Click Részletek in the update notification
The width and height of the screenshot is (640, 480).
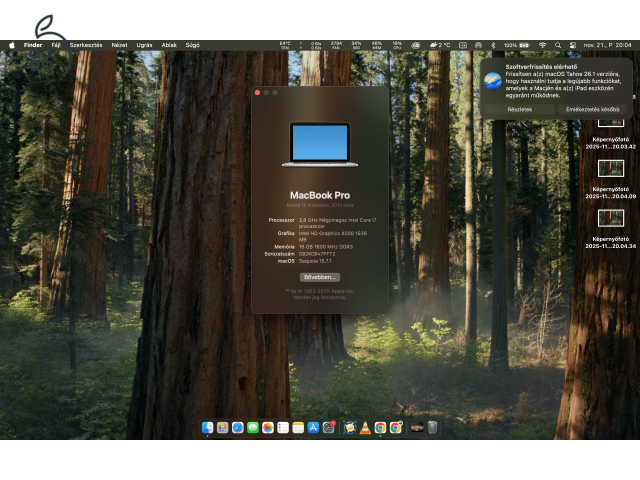pos(520,109)
